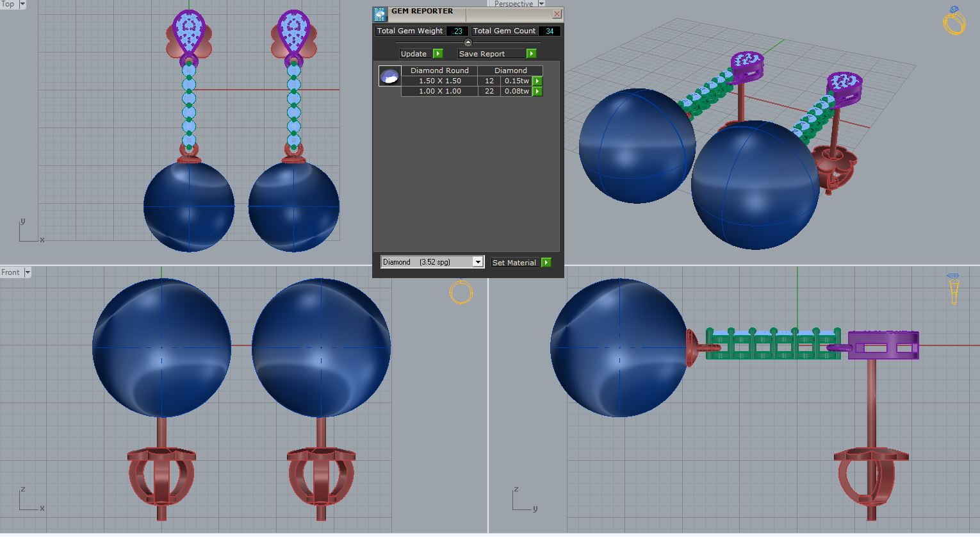Viewport: 980px width, 537px height.
Task: Click the quantity cell '12'
Action: click(489, 81)
